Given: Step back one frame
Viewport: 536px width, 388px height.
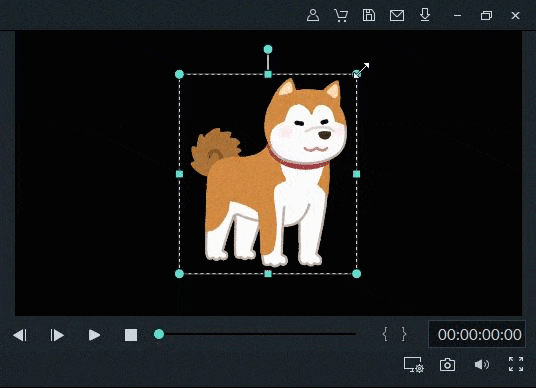Looking at the screenshot, I should pos(20,335).
